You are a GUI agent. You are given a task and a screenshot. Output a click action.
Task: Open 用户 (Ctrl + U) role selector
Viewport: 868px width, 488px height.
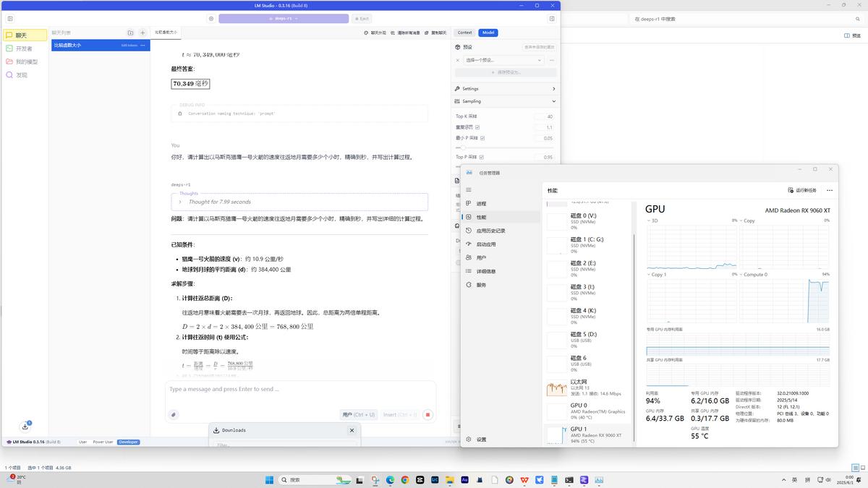click(358, 414)
